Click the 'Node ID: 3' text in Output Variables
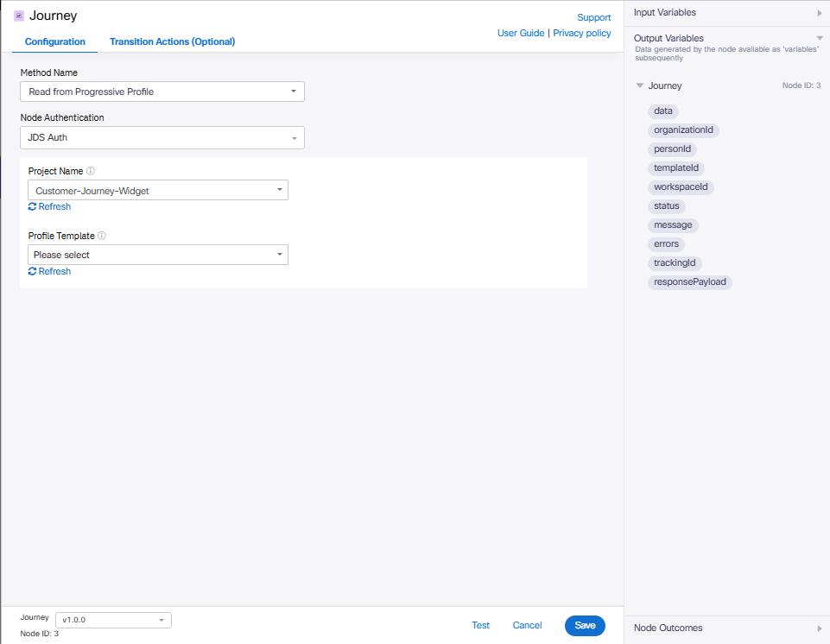The height and width of the screenshot is (644, 830). [801, 85]
